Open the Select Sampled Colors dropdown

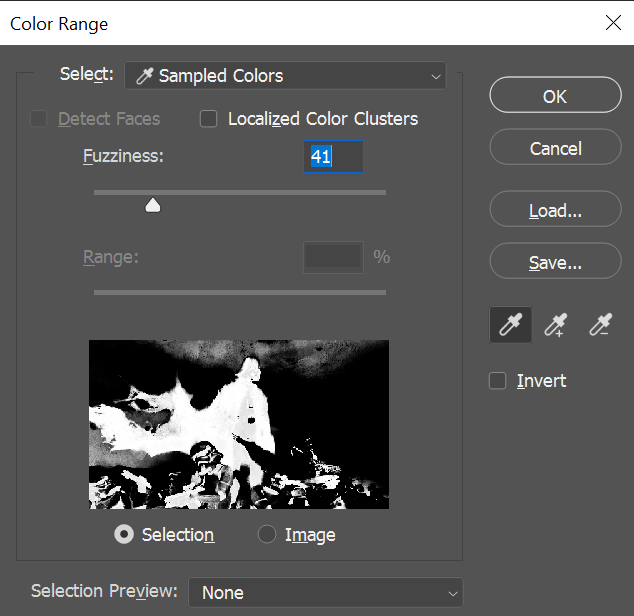point(285,76)
